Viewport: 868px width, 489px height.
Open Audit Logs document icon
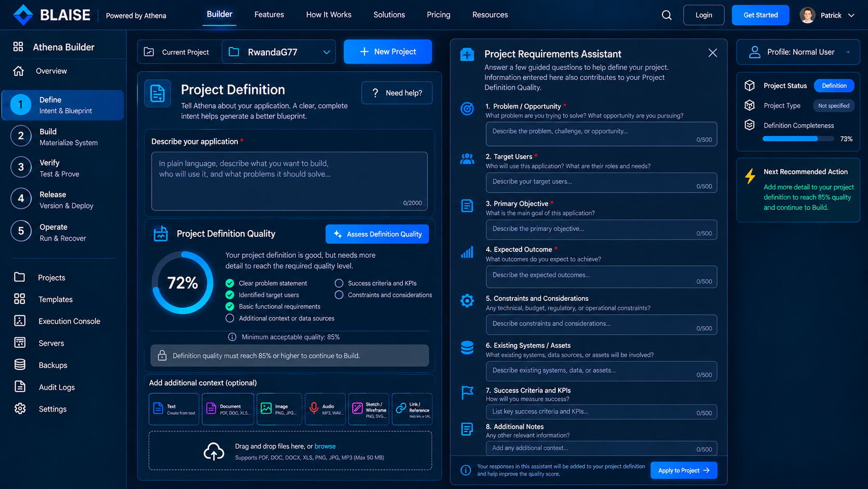(x=20, y=387)
